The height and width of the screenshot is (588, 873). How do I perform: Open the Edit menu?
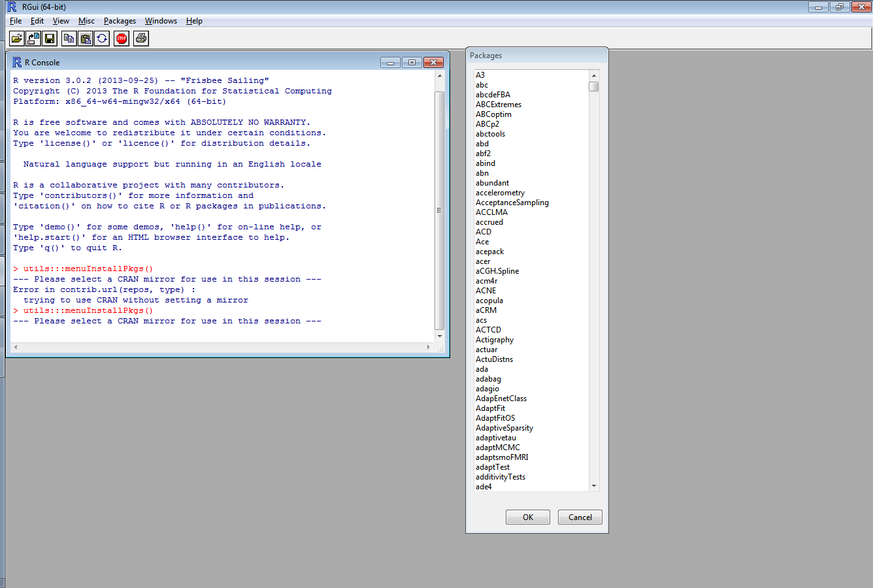(x=37, y=20)
